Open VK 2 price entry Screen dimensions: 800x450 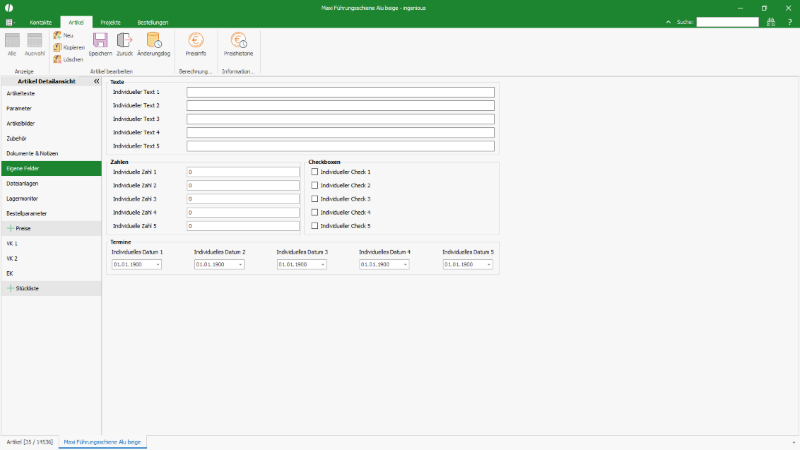[x=51, y=258]
